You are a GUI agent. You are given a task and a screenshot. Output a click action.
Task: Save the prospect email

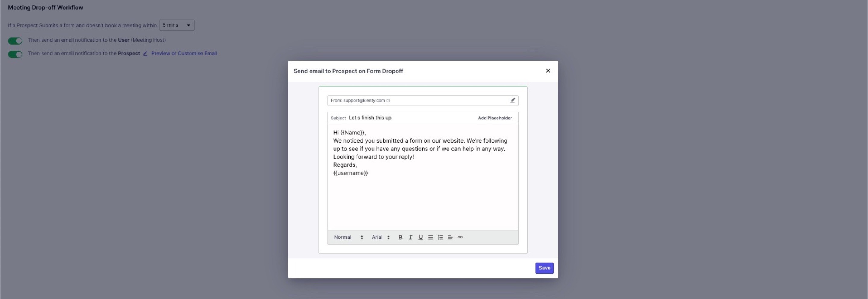(x=544, y=268)
